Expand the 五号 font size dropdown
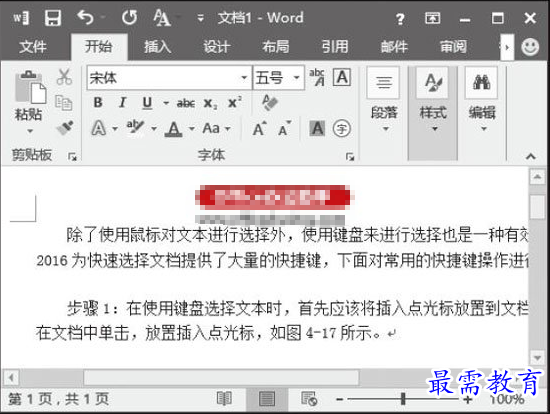The height and width of the screenshot is (414, 550). tap(296, 78)
